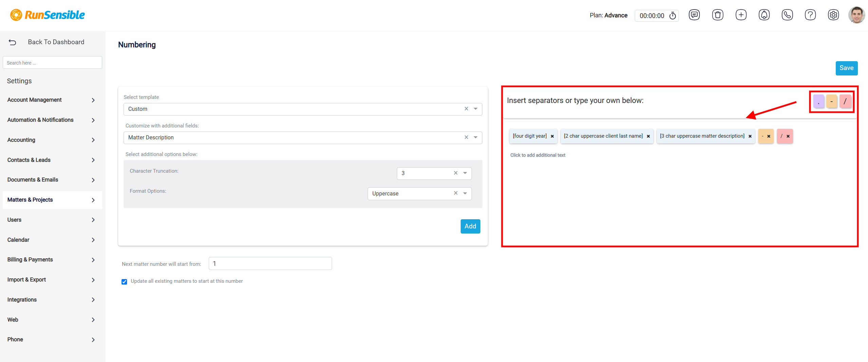Open the Select template dropdown
This screenshot has width=868, height=362.
303,109
